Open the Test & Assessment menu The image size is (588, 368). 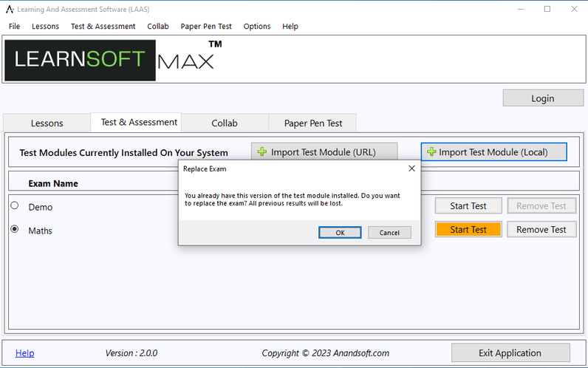(103, 26)
